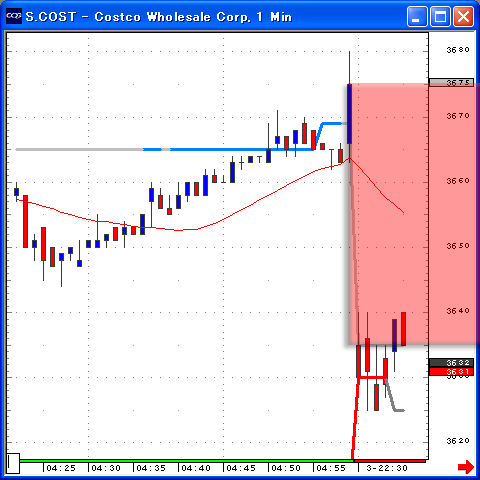Click the 04:55 time label

pos(331,468)
